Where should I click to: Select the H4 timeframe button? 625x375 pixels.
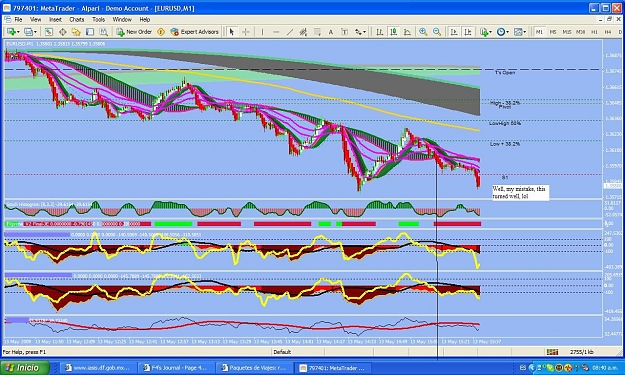[608, 32]
